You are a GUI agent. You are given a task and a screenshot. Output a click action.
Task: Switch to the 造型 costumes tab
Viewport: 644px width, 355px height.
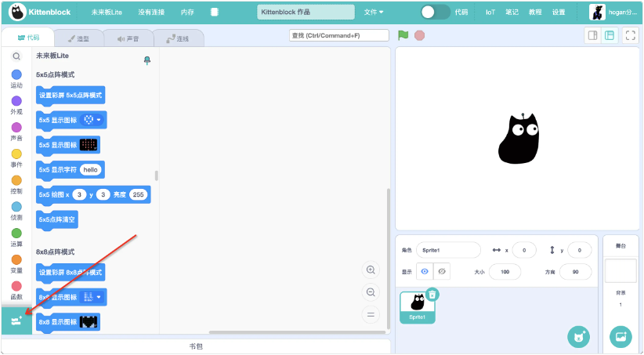[78, 38]
